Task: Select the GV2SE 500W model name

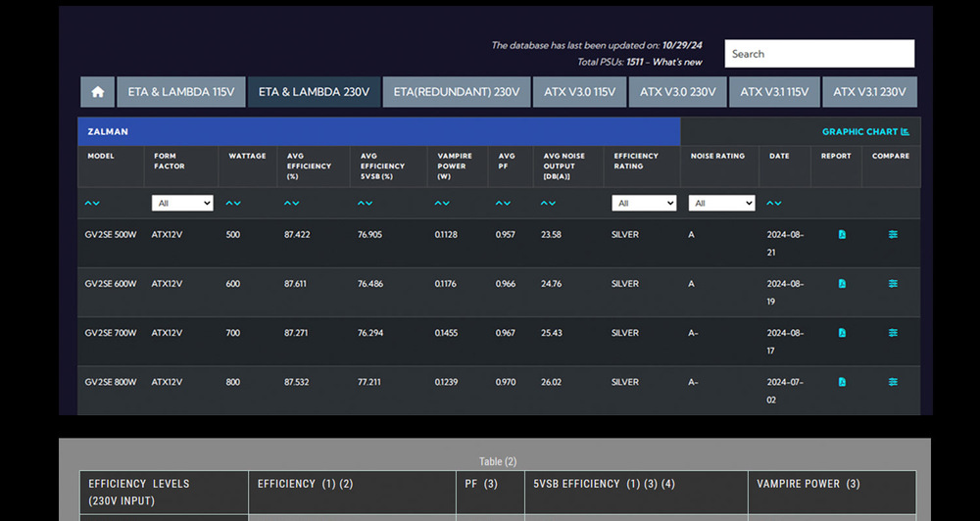Action: [111, 235]
